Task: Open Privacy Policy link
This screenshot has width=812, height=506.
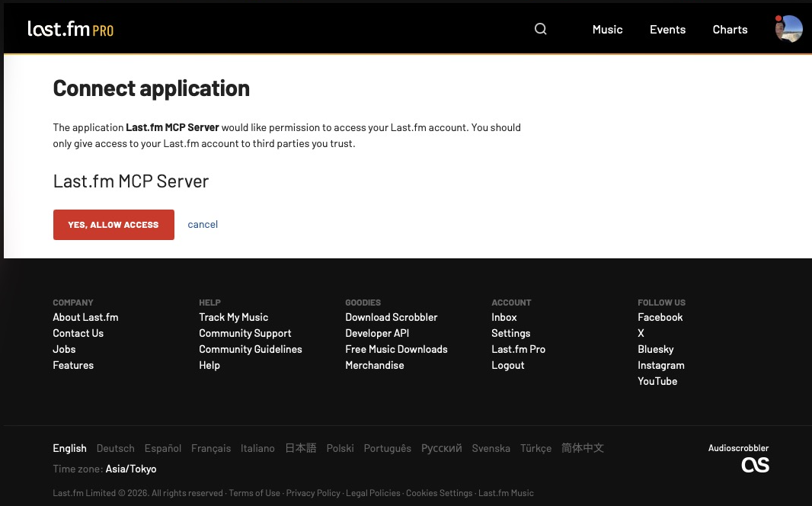Action: click(313, 493)
